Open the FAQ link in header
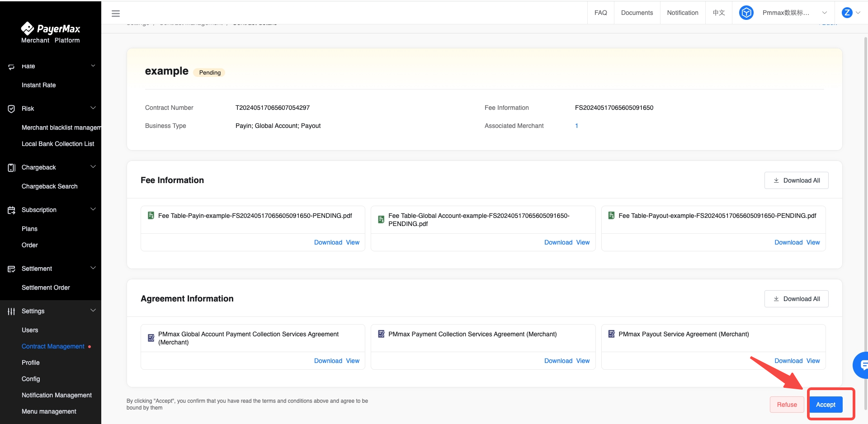Viewport: 868px width, 424px height. 601,13
